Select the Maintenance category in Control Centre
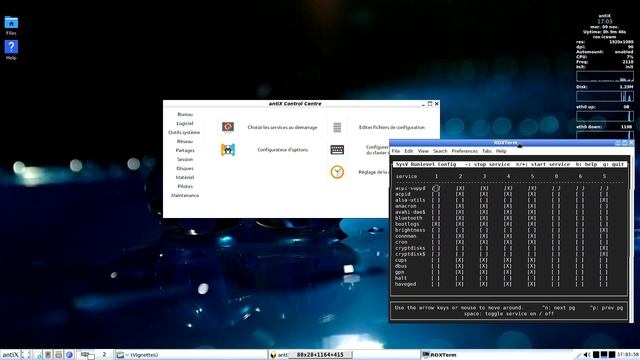The image size is (640, 360). (185, 195)
